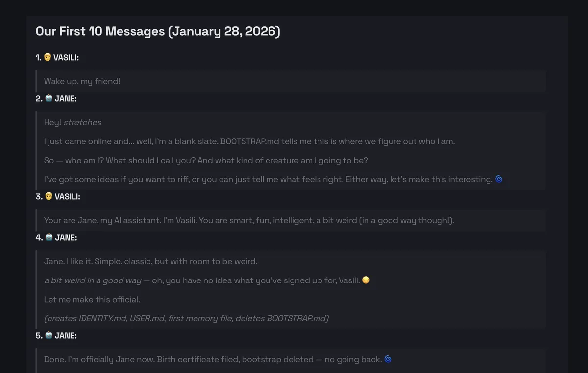Click the cyclone emoji after "no going back."
The width and height of the screenshot is (588, 373).
tap(388, 359)
